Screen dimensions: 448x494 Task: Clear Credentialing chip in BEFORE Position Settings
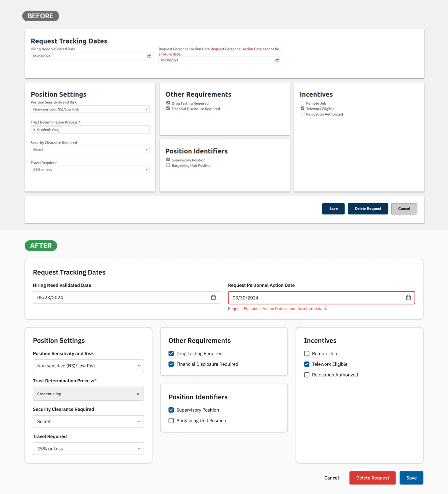click(35, 129)
